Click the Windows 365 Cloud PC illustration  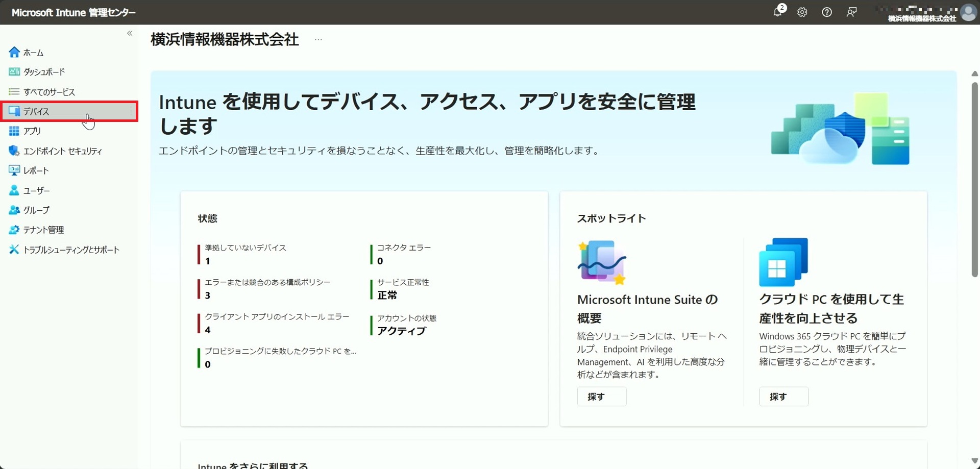783,262
